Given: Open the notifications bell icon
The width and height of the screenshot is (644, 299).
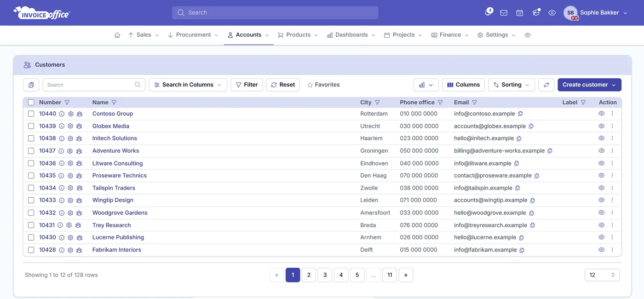Looking at the screenshot, I should (488, 13).
